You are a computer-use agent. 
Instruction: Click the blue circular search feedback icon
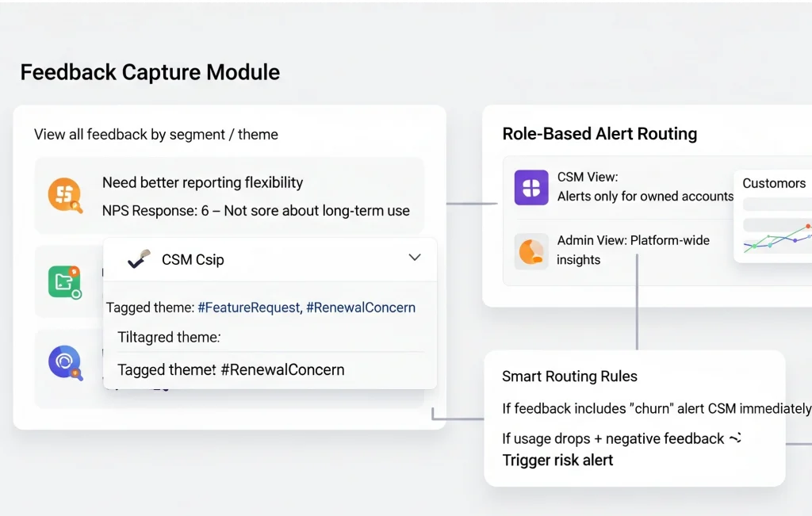click(x=64, y=363)
